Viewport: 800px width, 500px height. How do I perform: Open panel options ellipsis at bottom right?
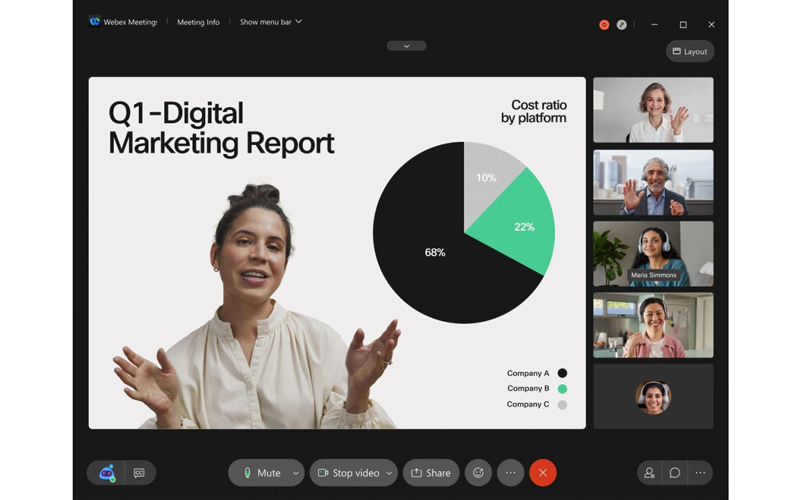pos(700,473)
